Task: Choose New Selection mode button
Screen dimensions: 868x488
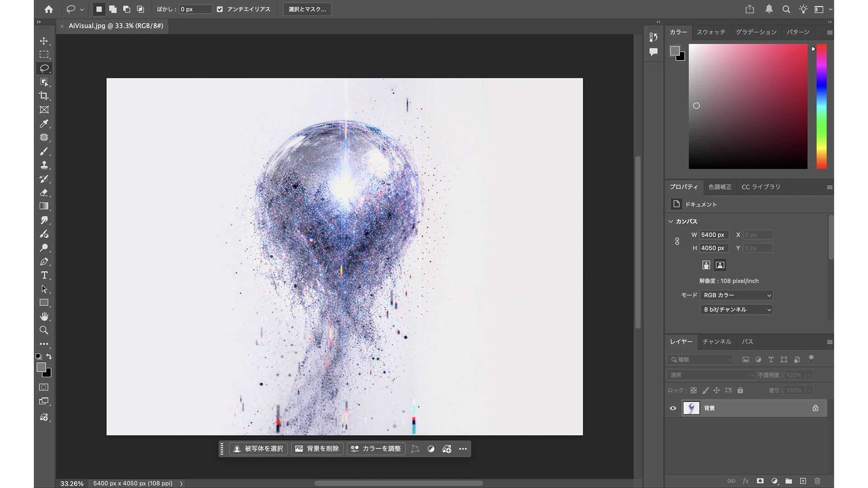Action: pos(99,9)
